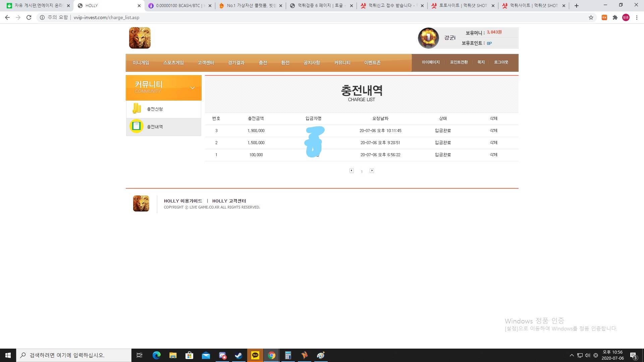Open Calculator from taskbar

click(288, 355)
